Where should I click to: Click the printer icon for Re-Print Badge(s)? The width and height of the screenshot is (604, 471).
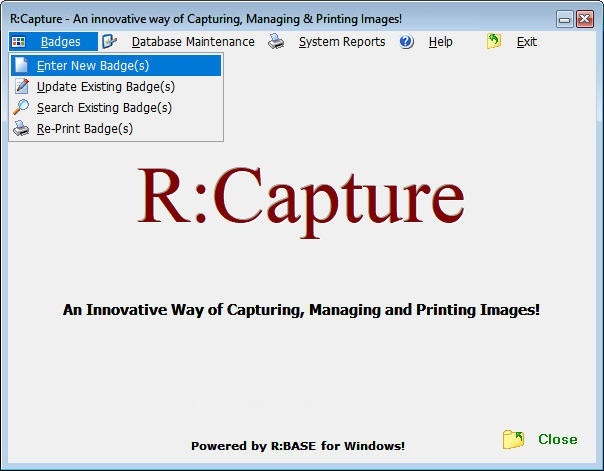click(x=21, y=128)
